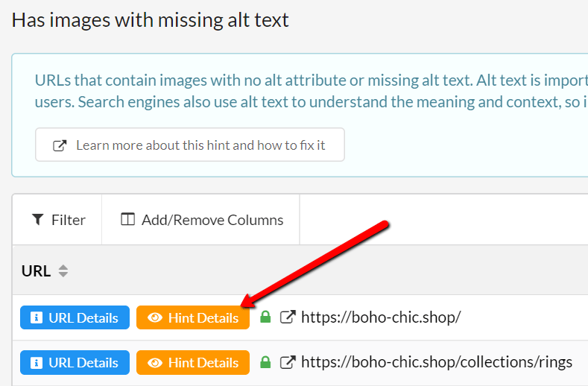Click the external icon in Learn more button

pos(60,145)
